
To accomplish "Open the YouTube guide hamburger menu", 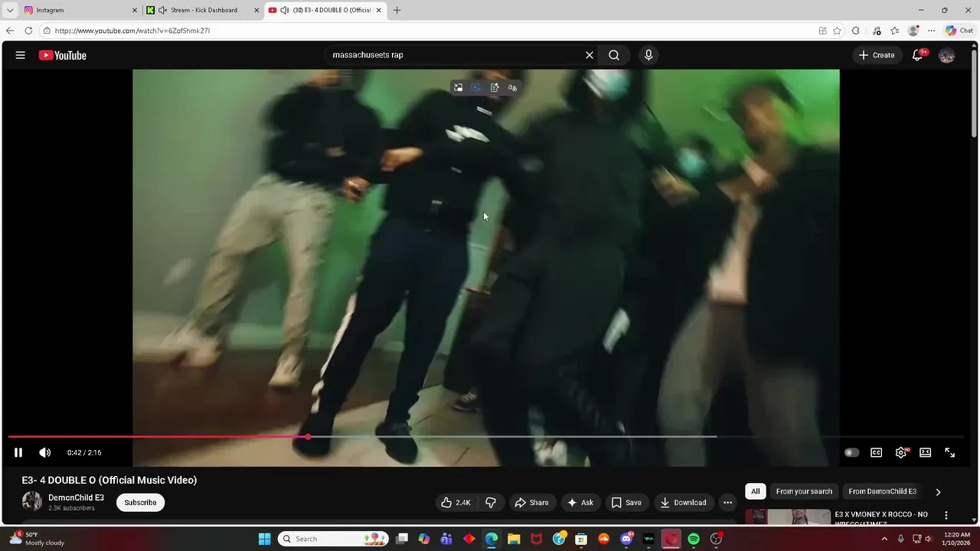I will pyautogui.click(x=21, y=55).
